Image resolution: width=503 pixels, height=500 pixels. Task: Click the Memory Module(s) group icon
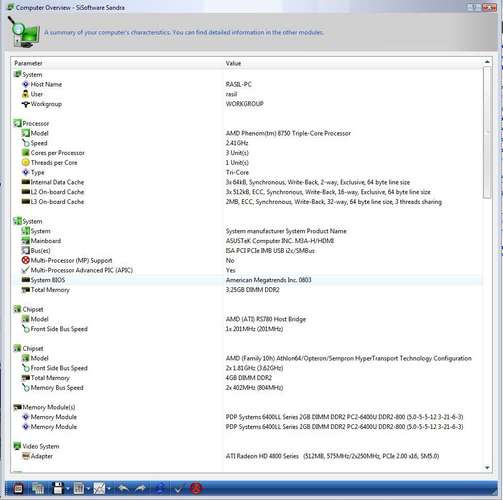coord(17,407)
